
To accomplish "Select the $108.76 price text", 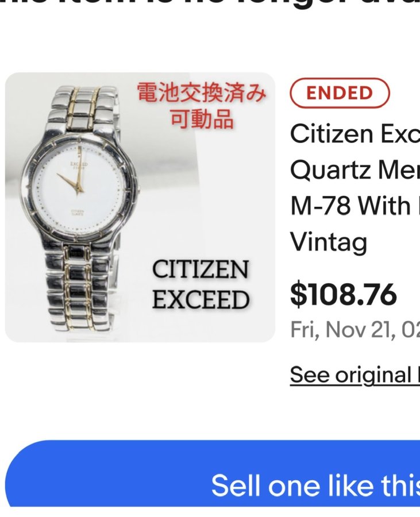I will point(343,295).
